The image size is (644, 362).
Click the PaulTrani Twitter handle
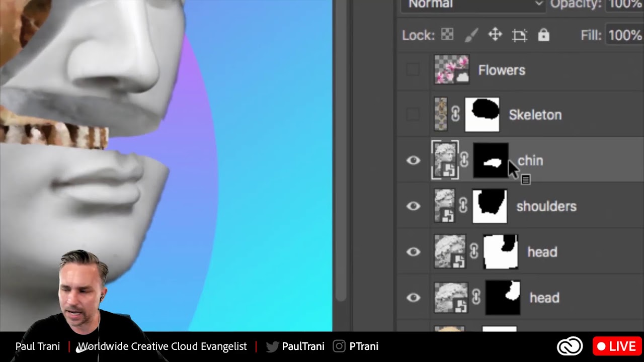pyautogui.click(x=303, y=346)
